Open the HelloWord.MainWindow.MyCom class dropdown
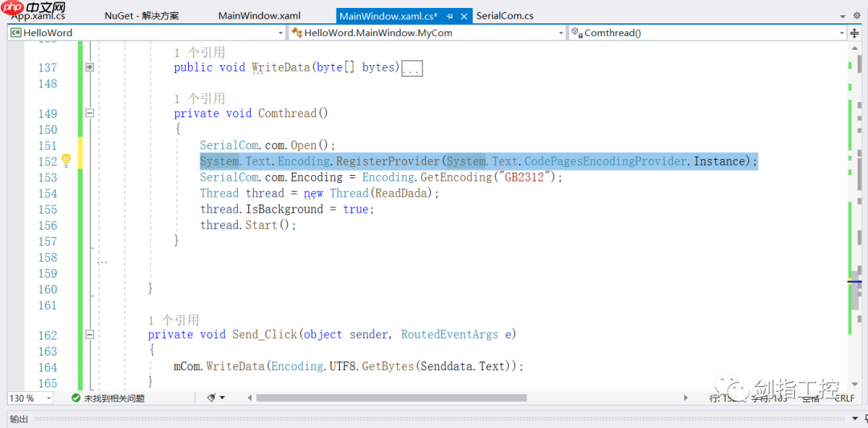Screen dimensions: 868x428 tap(561, 33)
